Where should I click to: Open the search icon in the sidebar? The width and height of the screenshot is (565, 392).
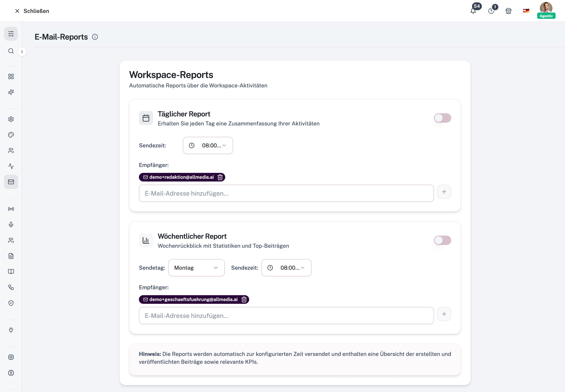pyautogui.click(x=11, y=51)
